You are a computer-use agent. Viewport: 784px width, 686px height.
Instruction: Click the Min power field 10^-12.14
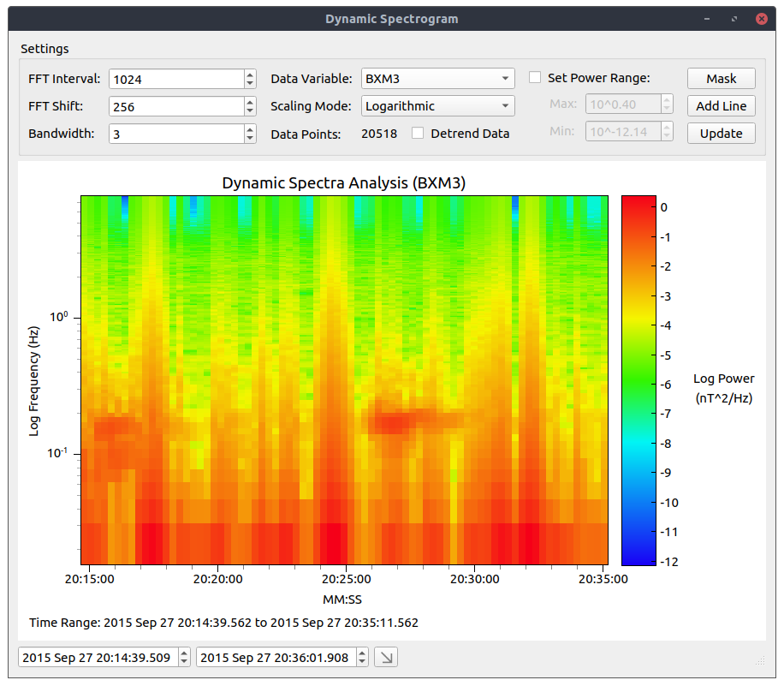coord(623,132)
